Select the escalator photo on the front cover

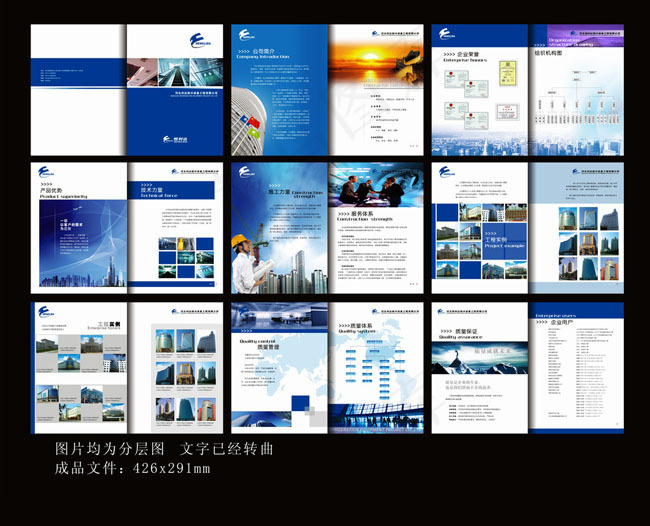tap(175, 72)
